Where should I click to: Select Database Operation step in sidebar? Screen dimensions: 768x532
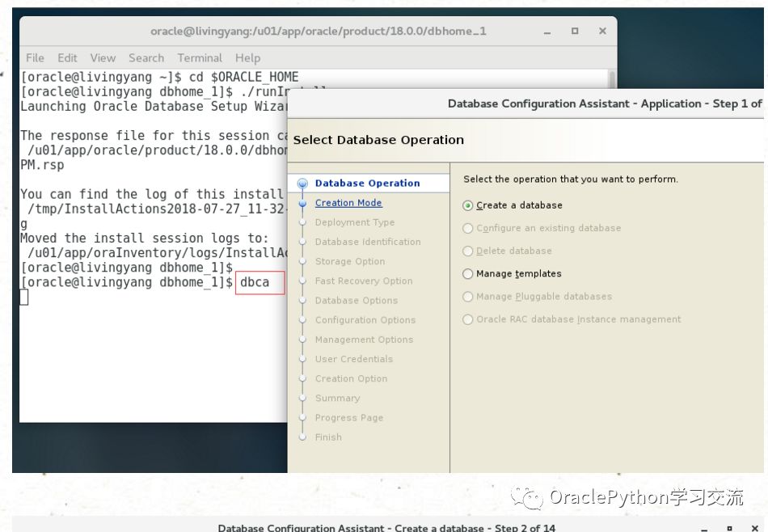(367, 184)
